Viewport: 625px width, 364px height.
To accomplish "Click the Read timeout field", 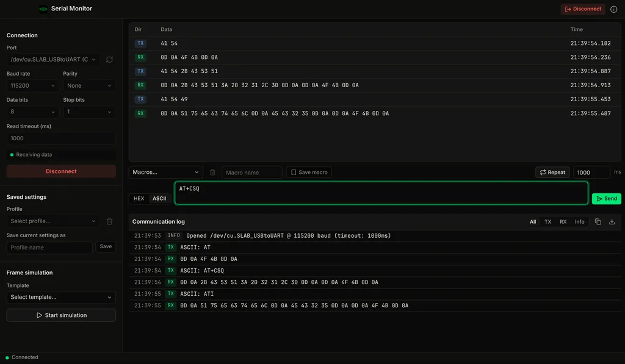I will tap(61, 138).
